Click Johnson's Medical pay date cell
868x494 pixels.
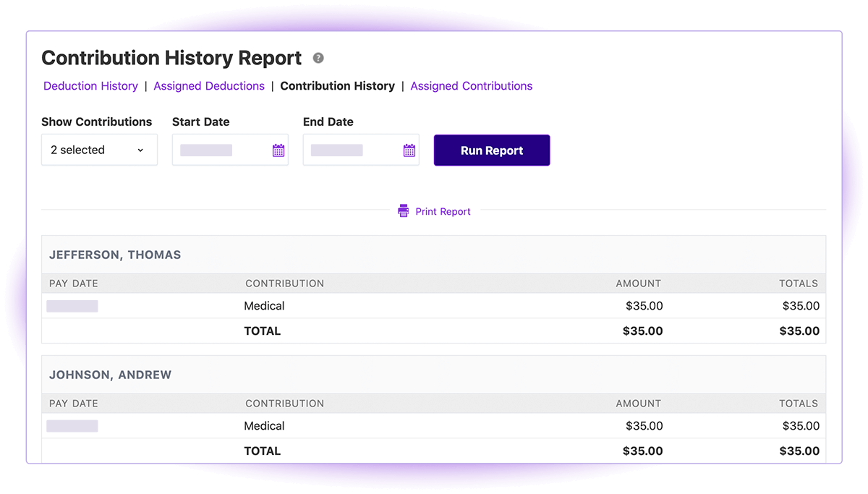tap(72, 426)
